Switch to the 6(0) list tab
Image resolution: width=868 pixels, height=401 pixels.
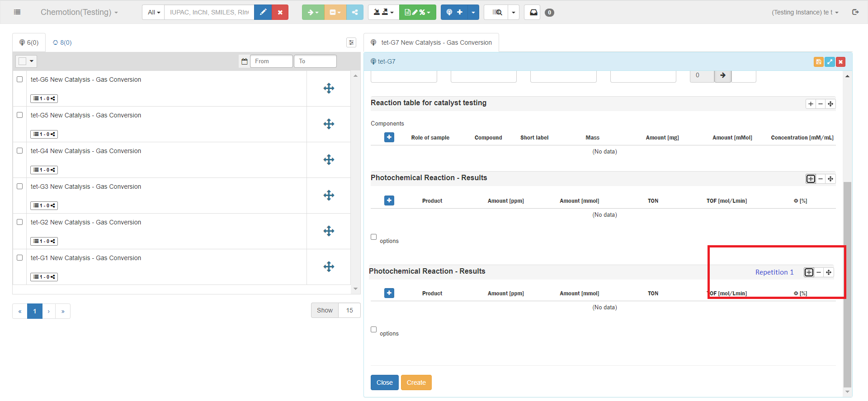point(29,42)
